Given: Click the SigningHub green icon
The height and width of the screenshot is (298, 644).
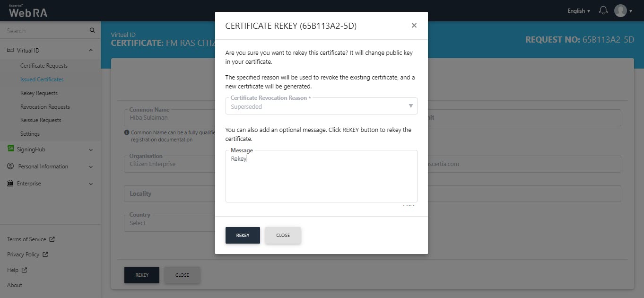Looking at the screenshot, I should pyautogui.click(x=10, y=149).
